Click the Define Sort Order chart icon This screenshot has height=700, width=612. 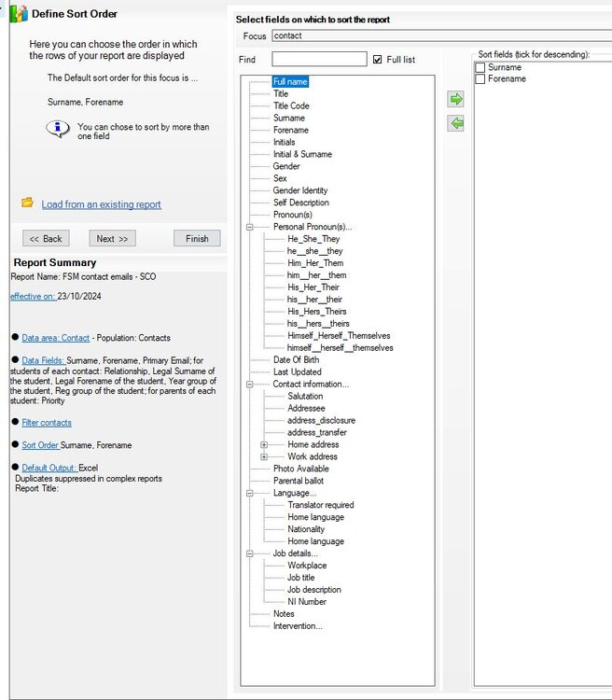[19, 13]
